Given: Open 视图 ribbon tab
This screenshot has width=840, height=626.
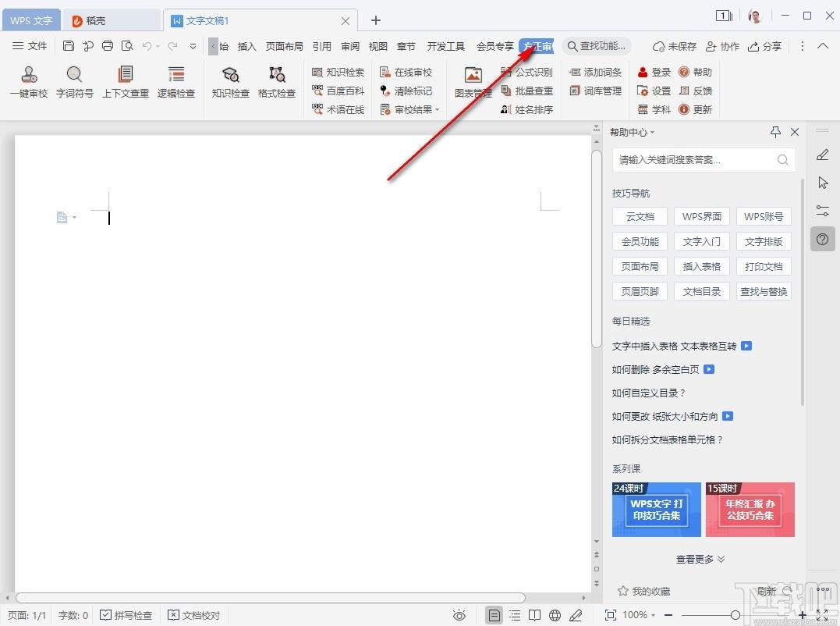Looking at the screenshot, I should 377,46.
